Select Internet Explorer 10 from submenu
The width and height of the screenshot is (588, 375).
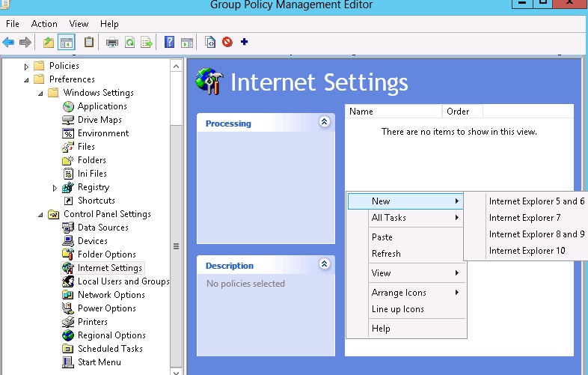coord(527,251)
